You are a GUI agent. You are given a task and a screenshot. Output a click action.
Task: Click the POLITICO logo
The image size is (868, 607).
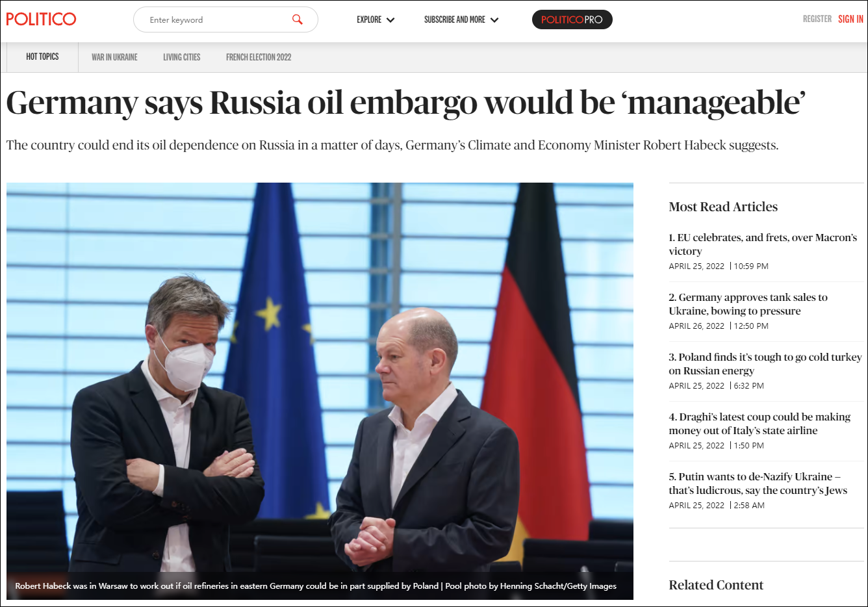tap(41, 19)
